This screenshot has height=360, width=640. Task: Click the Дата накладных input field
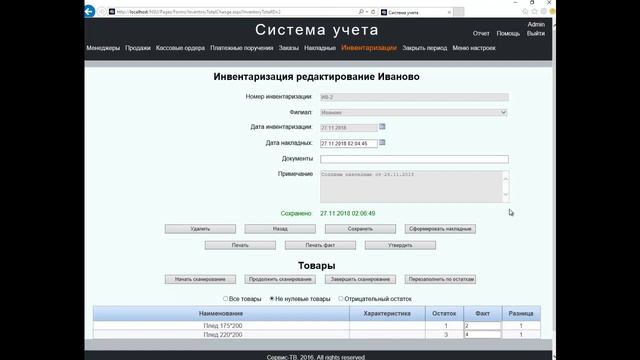point(349,144)
